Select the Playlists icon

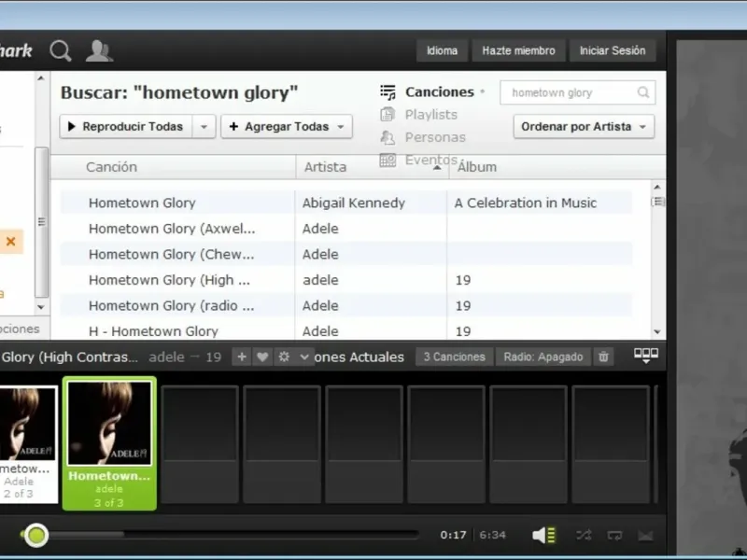(x=388, y=114)
